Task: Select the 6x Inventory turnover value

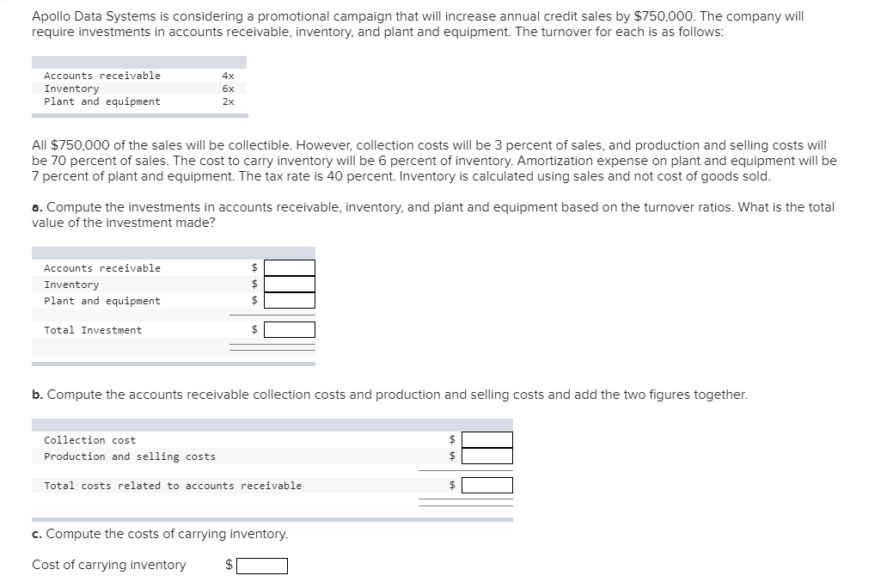Action: pos(228,89)
